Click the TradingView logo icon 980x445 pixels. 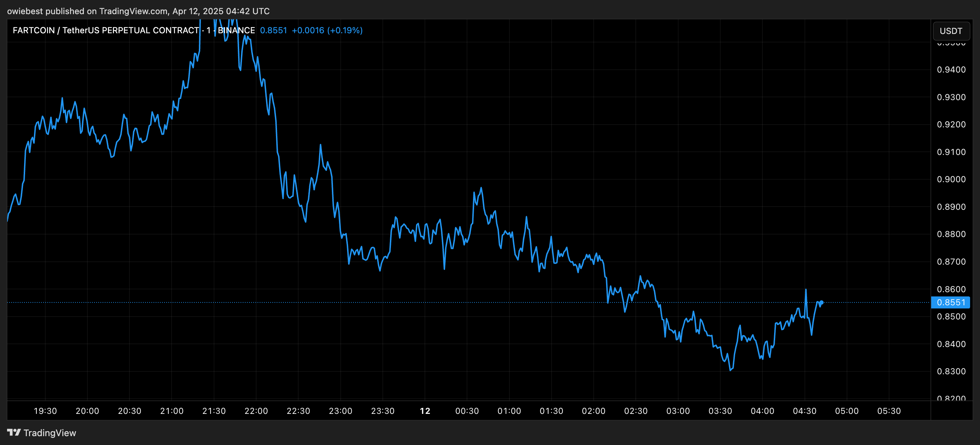(14, 433)
